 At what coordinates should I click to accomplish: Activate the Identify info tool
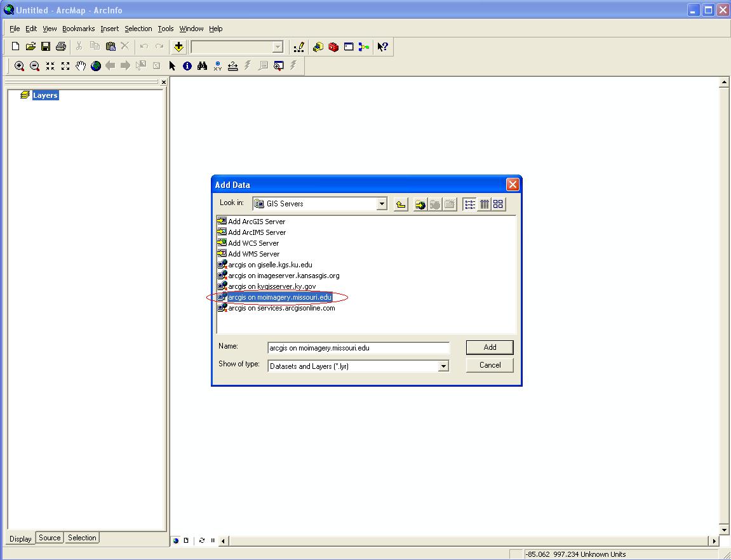pyautogui.click(x=187, y=66)
